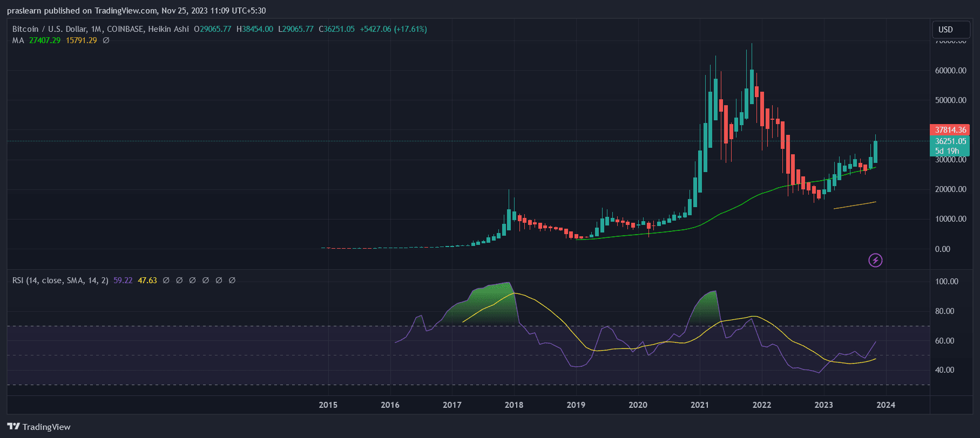Click the empty-value symbol beside MA values
The width and height of the screenshot is (980, 438).
(x=106, y=40)
